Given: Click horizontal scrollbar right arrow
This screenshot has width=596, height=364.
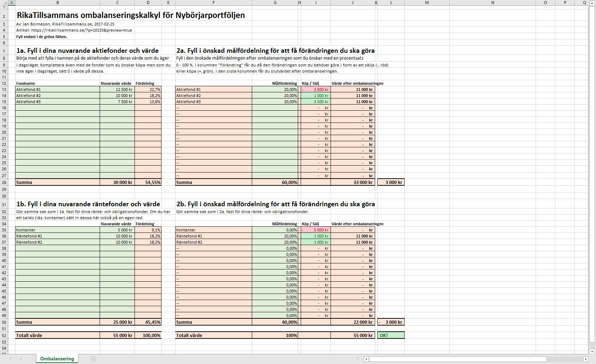Looking at the screenshot, I should (586, 359).
